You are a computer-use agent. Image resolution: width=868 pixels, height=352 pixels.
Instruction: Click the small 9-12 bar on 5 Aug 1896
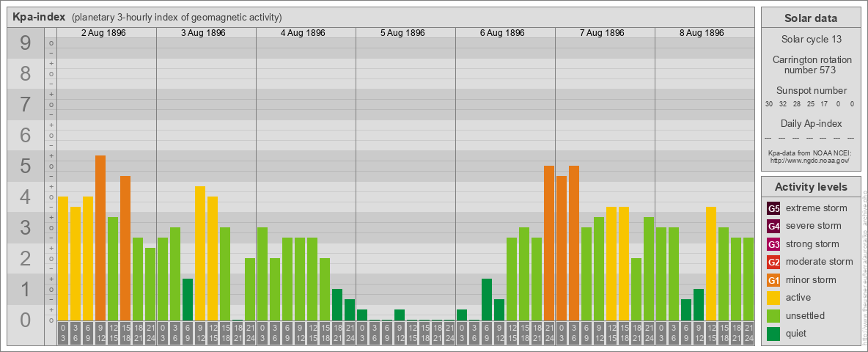[399, 315]
